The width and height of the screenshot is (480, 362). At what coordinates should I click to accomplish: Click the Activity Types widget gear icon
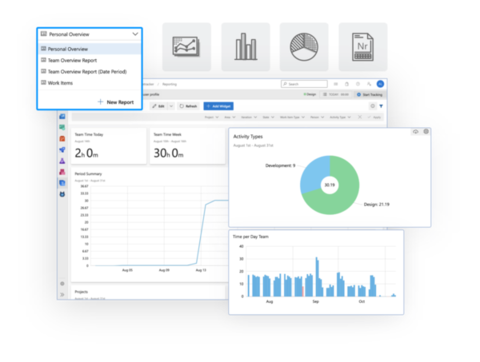point(426,132)
